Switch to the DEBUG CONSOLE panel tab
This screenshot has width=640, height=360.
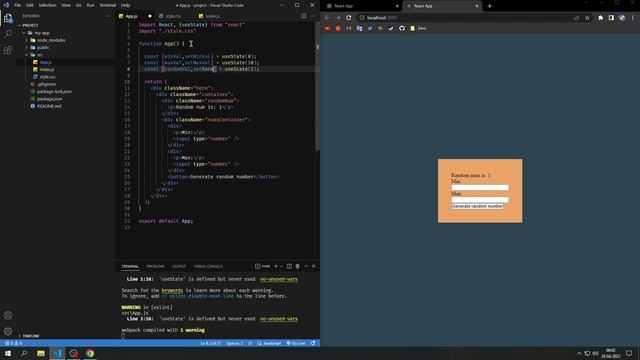point(209,266)
